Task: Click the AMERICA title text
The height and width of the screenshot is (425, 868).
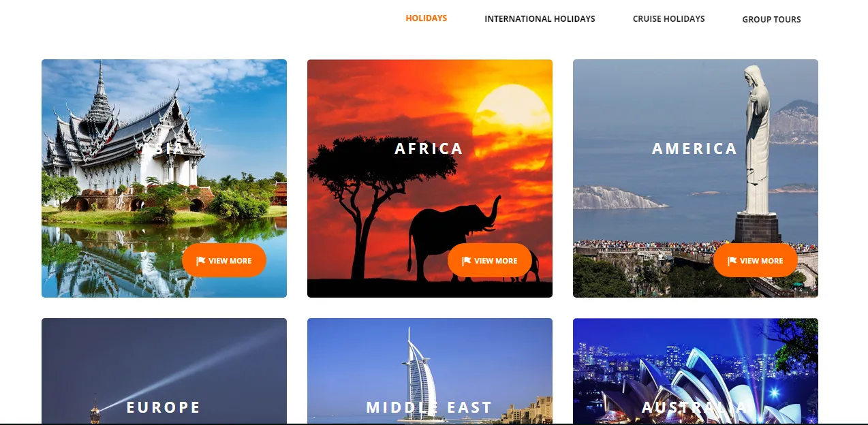Action: pos(695,148)
